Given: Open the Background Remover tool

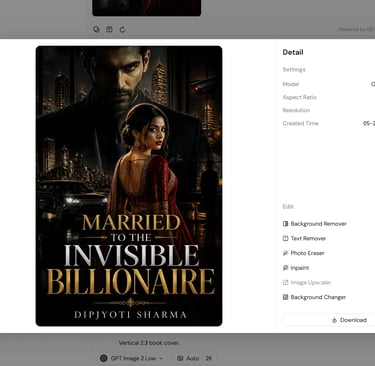Looking at the screenshot, I should pyautogui.click(x=315, y=224).
